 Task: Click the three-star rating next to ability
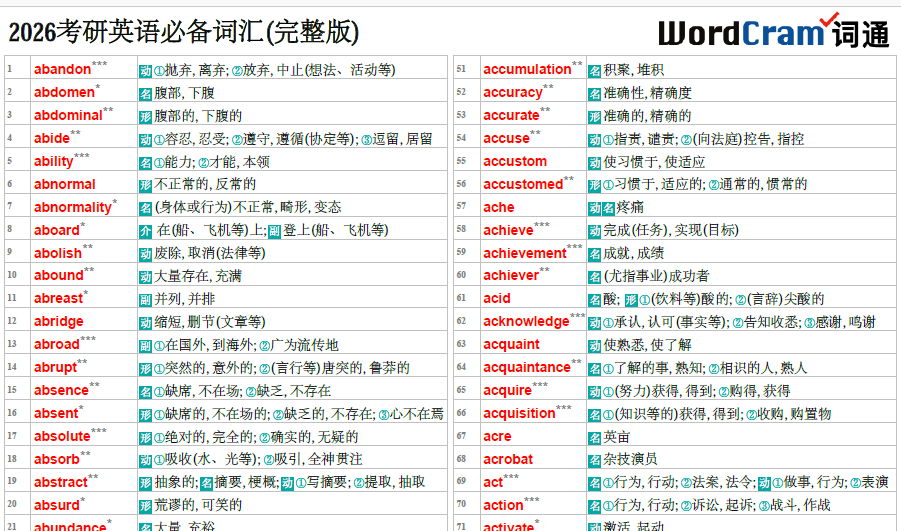[82, 158]
